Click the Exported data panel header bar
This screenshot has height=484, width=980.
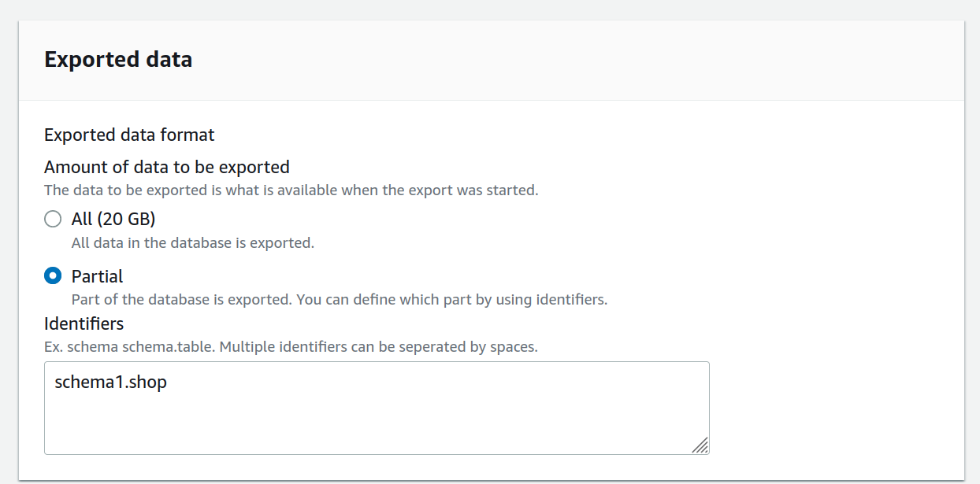pos(488,59)
